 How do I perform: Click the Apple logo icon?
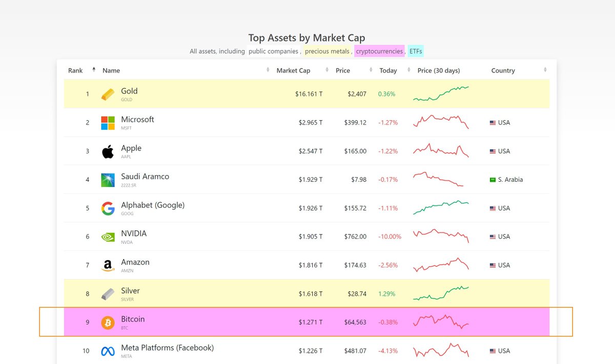click(x=108, y=151)
